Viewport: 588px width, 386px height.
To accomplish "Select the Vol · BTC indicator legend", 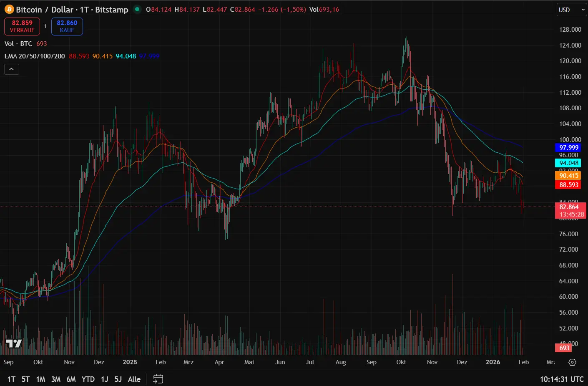I will [x=18, y=44].
